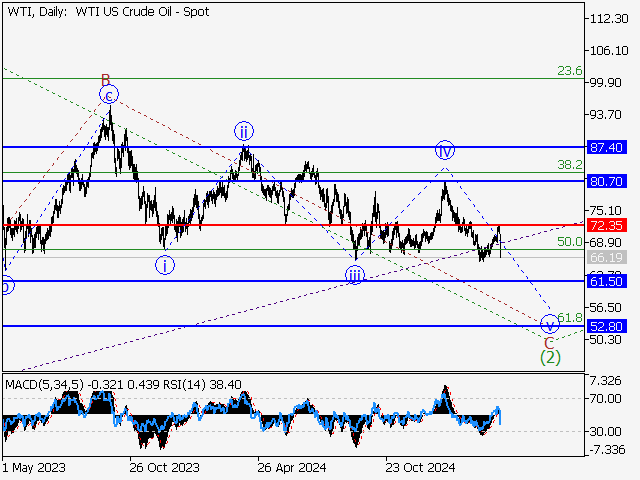Click the red B wave label
This screenshot has width=640, height=480.
[104, 79]
